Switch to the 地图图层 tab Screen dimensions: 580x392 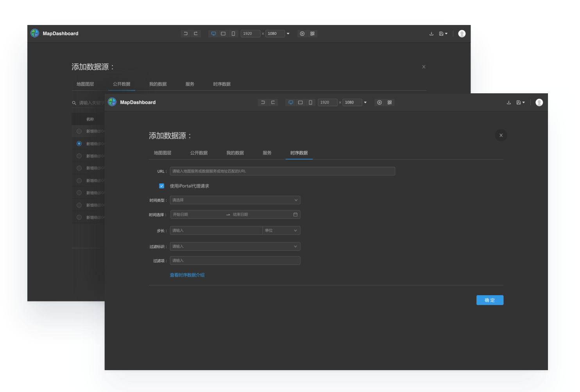point(162,153)
